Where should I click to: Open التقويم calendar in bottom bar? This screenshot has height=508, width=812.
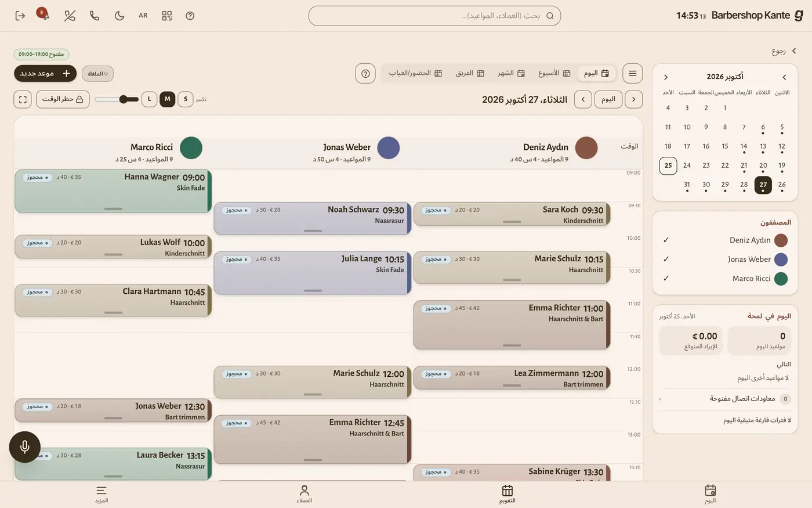(x=507, y=494)
